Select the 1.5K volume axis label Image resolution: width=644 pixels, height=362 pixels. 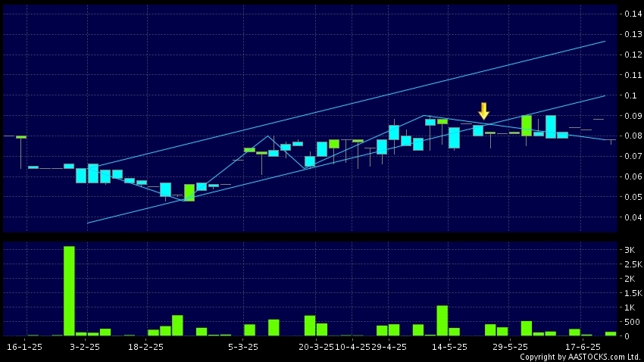pos(633,293)
